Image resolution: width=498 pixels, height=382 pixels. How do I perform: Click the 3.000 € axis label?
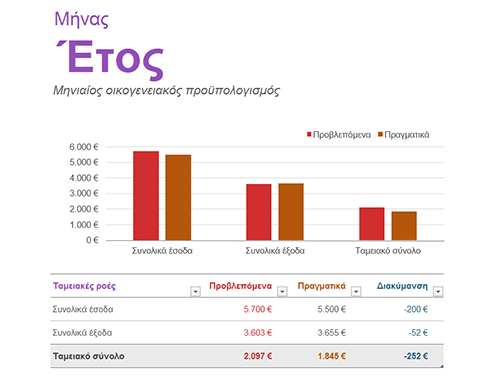(84, 193)
